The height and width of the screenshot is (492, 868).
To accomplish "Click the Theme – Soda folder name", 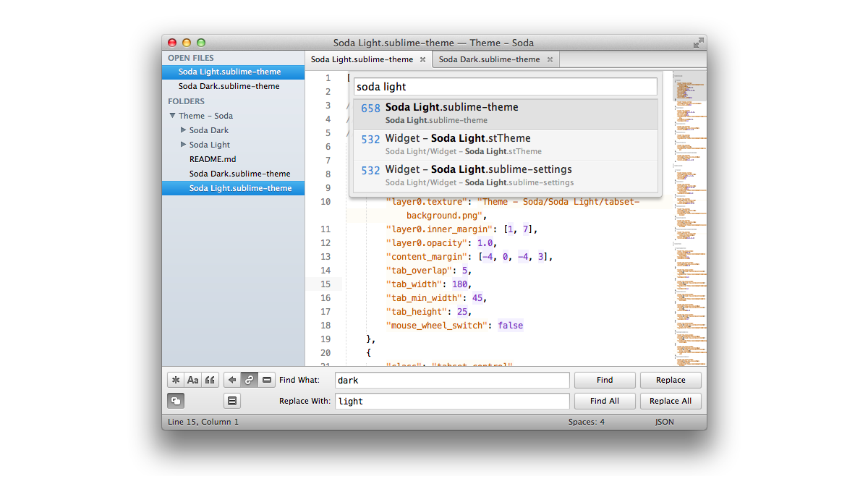I will click(x=205, y=116).
